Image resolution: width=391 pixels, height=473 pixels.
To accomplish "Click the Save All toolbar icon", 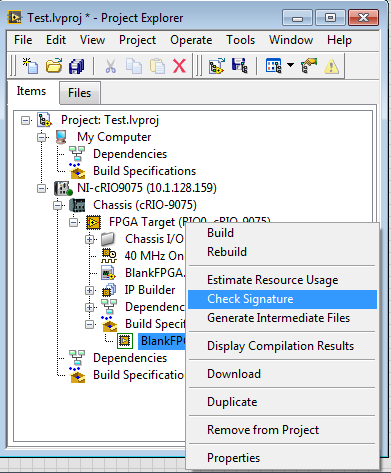I will [77, 66].
